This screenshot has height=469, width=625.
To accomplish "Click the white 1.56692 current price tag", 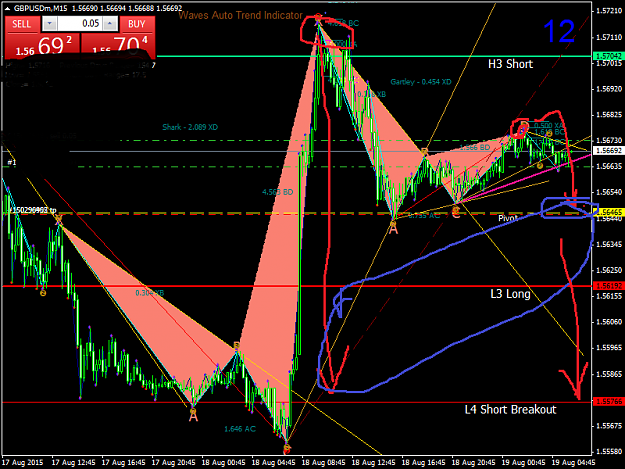I will [x=608, y=151].
